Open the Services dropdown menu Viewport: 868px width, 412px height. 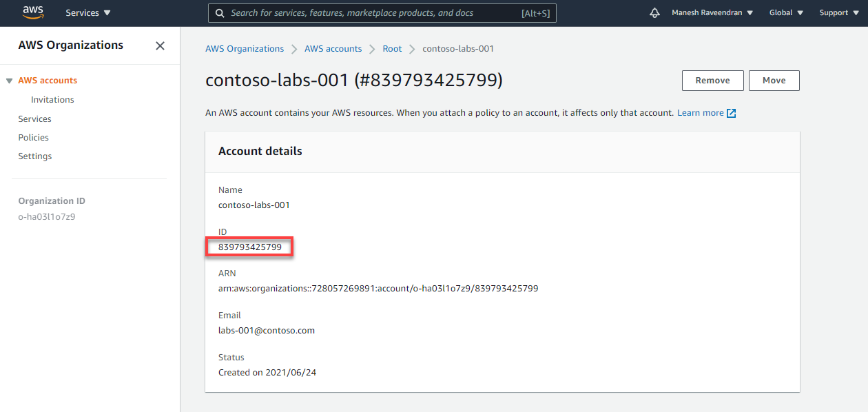click(x=88, y=13)
